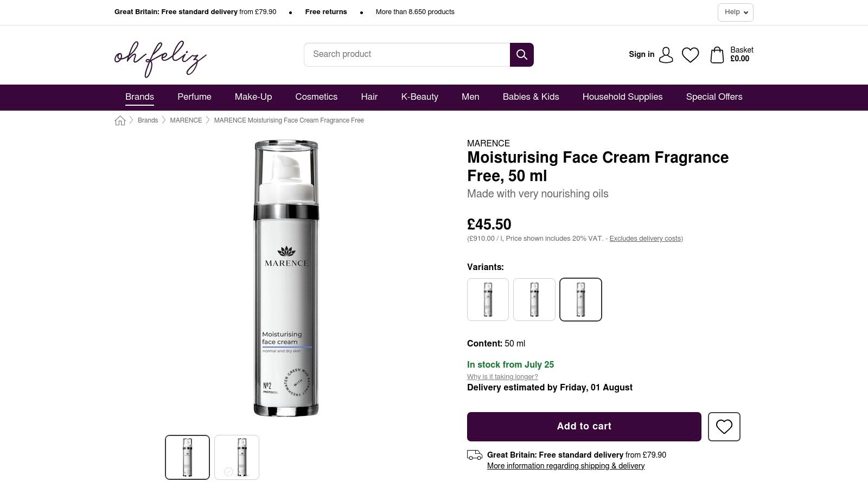Viewport: 868px width, 488px height.
Task: Open 'Why is it taking longer?' link
Action: (502, 377)
